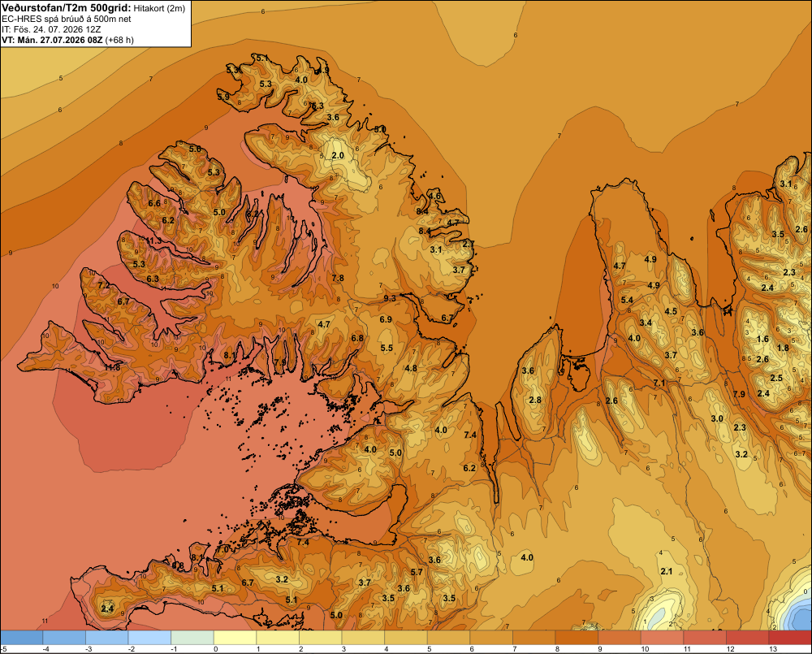Click the temperature value '11.8' on the map
This screenshot has width=812, height=654.
[111, 367]
